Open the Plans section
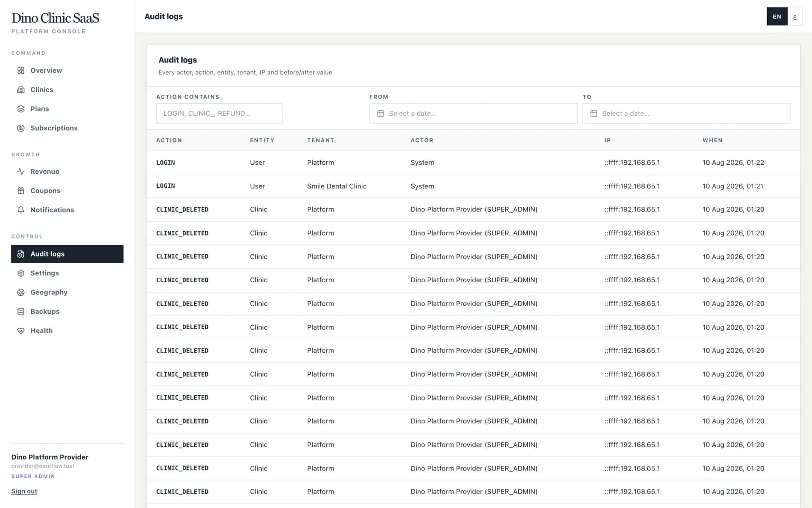This screenshot has width=812, height=508. (x=67, y=109)
